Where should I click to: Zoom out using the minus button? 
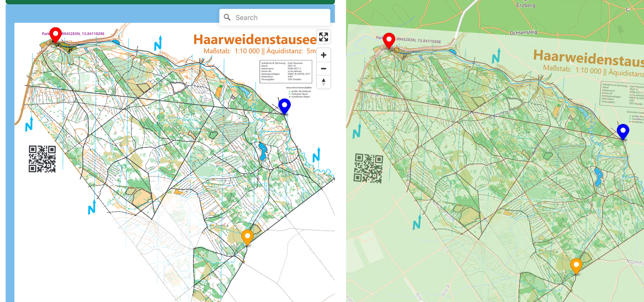(x=323, y=69)
